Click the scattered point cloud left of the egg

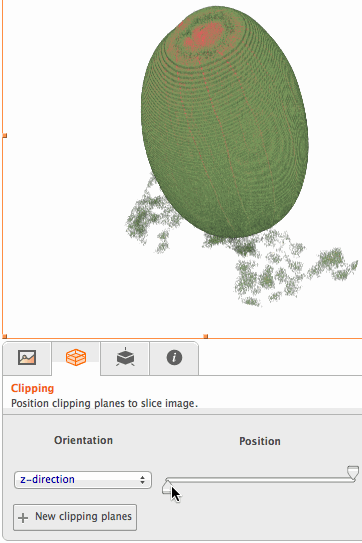(x=151, y=215)
